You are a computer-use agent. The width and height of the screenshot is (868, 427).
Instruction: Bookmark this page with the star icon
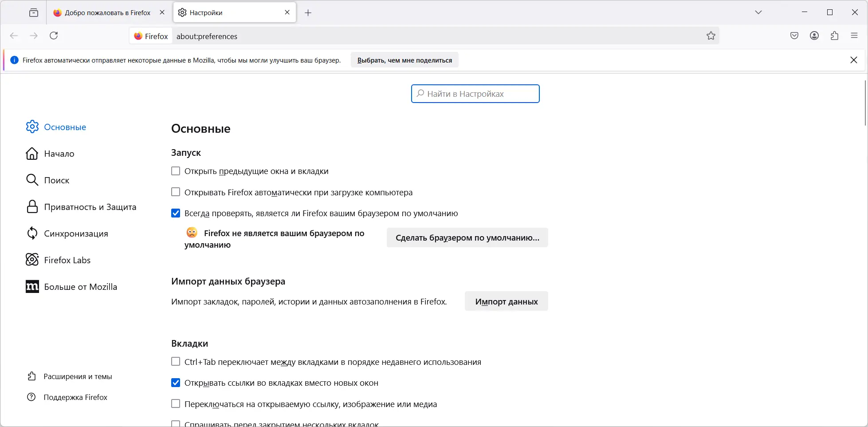pyautogui.click(x=711, y=36)
